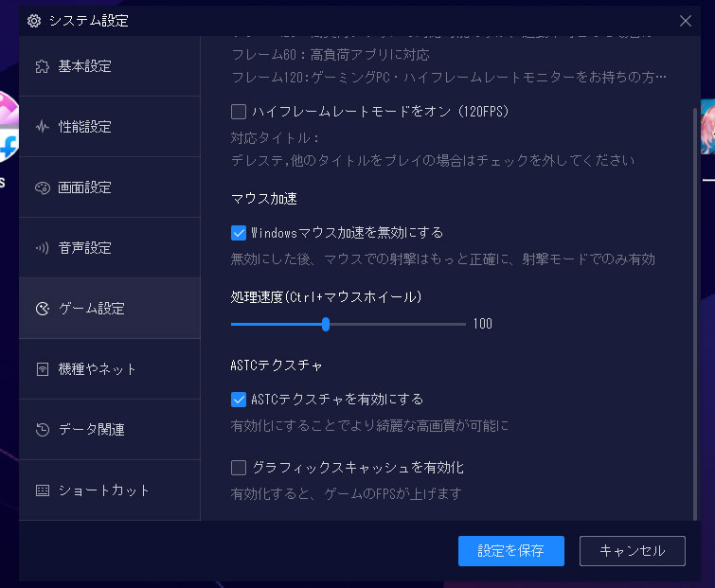This screenshot has height=588, width=715.
Task: Click the puzzle icon beside 基本設定
Action: pos(42,66)
